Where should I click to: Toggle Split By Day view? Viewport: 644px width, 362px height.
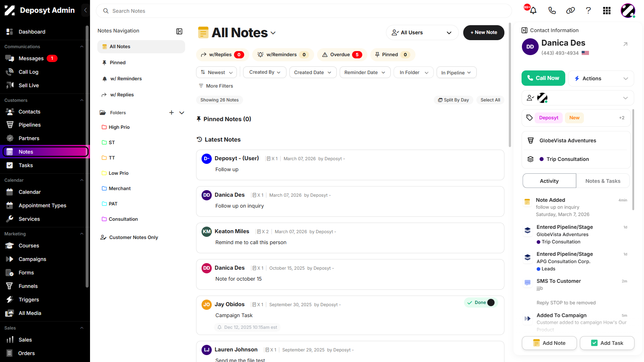coord(453,100)
